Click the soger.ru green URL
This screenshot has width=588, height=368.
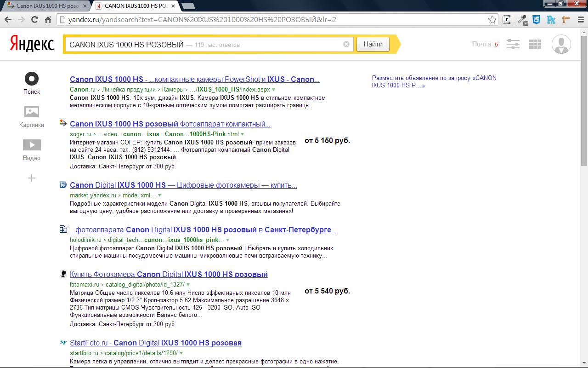(80, 134)
